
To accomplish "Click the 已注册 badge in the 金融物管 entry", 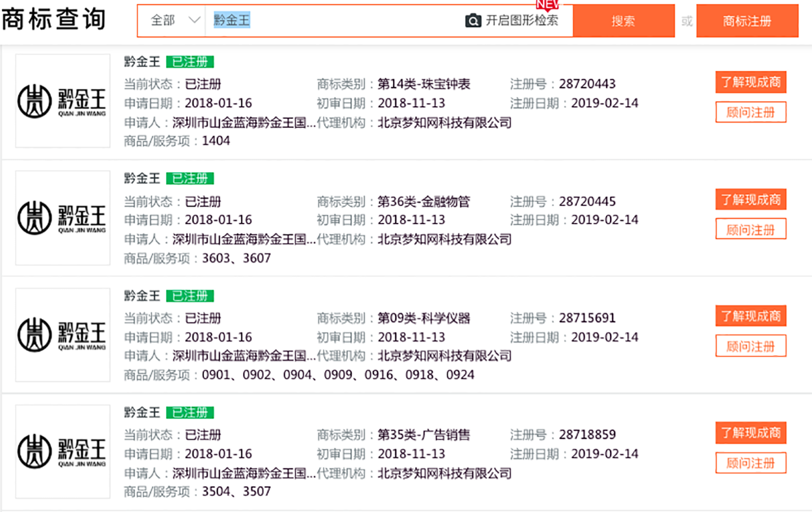I will pyautogui.click(x=190, y=179).
